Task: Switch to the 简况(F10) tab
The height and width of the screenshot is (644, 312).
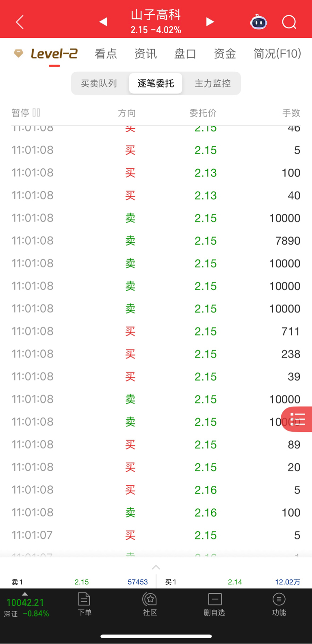Action: click(x=277, y=54)
